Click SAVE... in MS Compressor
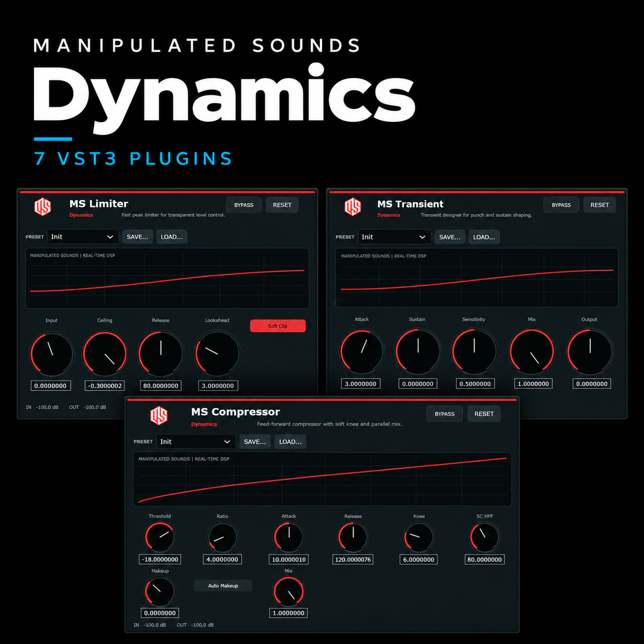Screen dimensions: 644x644 [255, 442]
